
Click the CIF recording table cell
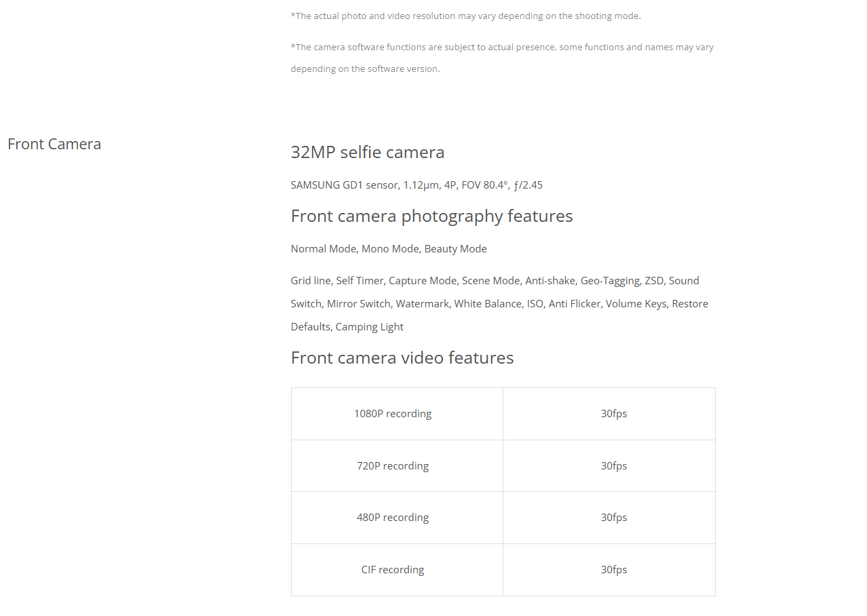393,569
